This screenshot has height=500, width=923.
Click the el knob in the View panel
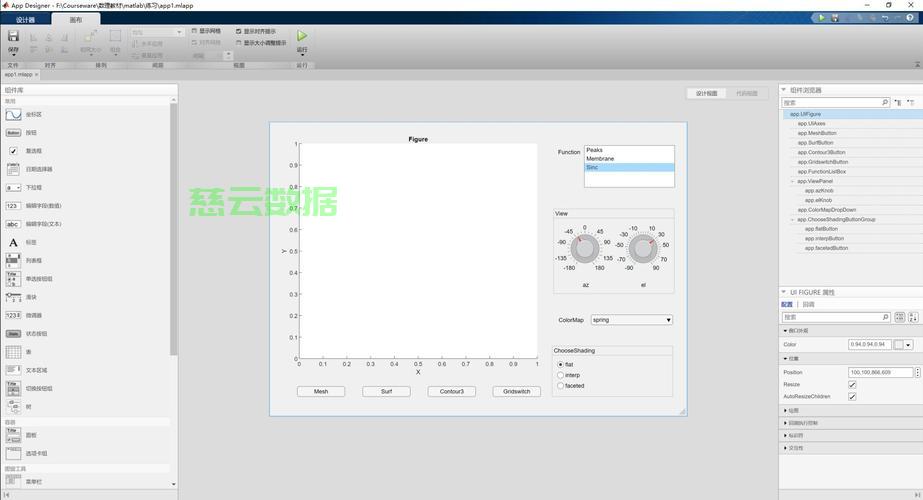643,249
